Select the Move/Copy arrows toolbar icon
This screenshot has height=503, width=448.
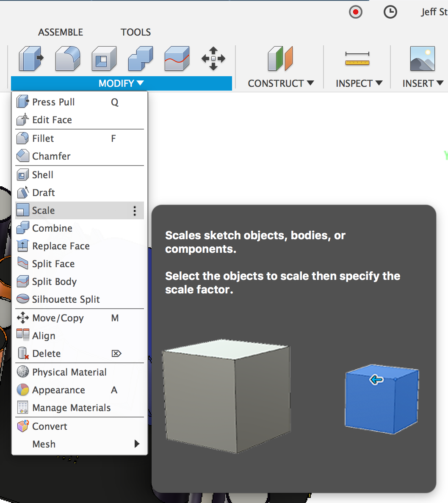pos(213,59)
